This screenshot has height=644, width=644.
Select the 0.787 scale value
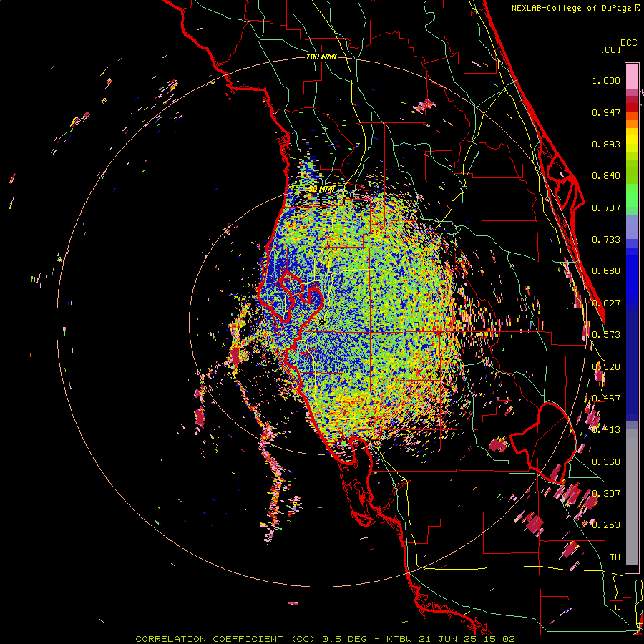coord(606,208)
